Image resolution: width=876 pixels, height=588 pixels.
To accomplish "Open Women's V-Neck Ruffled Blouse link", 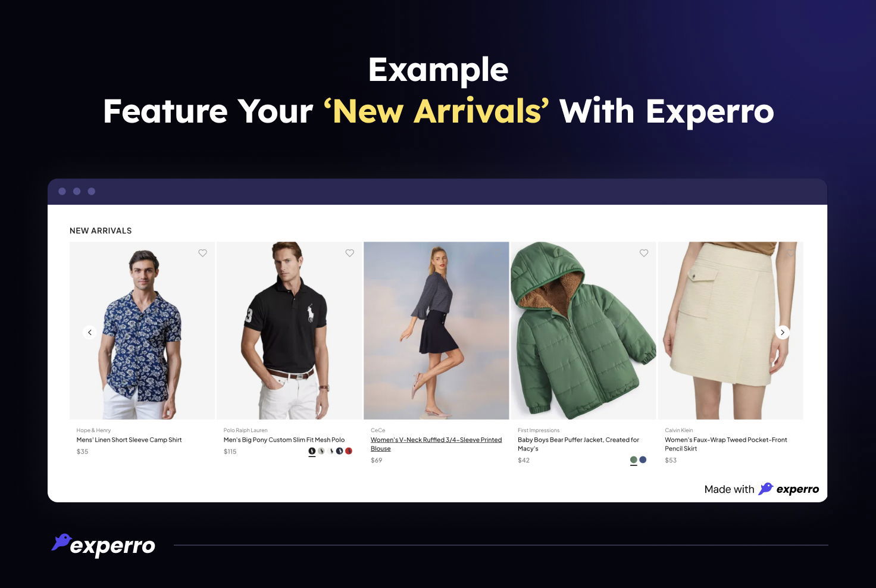I will 436,444.
